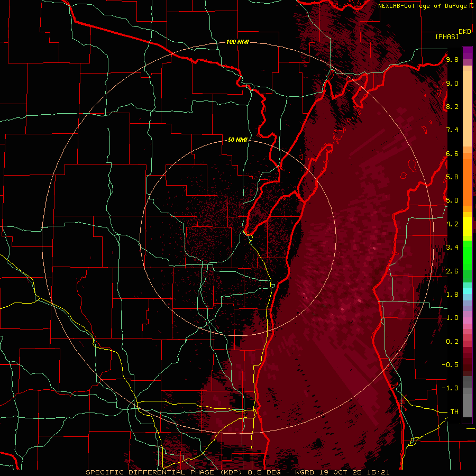Click the -1.3 scale value
Image resolution: width=476 pixels, height=476 pixels.
450,388
